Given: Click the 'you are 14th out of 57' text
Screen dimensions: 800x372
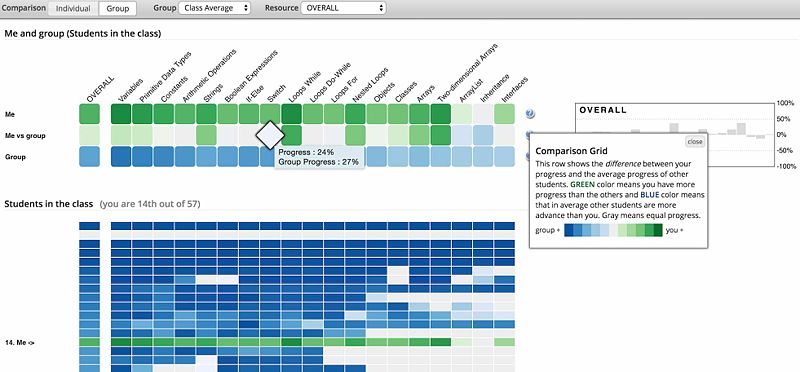Looking at the screenshot, I should [x=150, y=204].
